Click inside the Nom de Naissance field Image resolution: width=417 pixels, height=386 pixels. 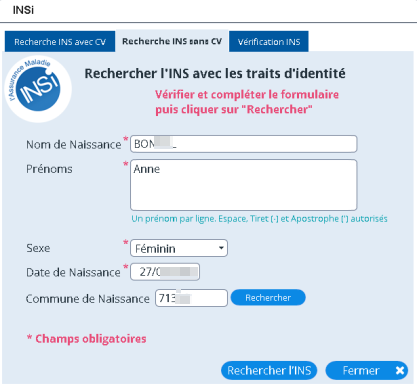[244, 144]
